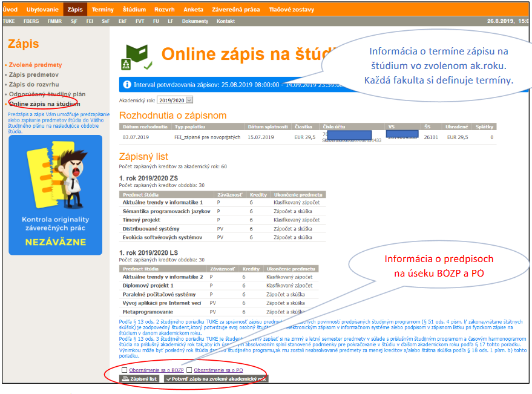Click the FEI faculty link
532x394 pixels.
pos(90,21)
